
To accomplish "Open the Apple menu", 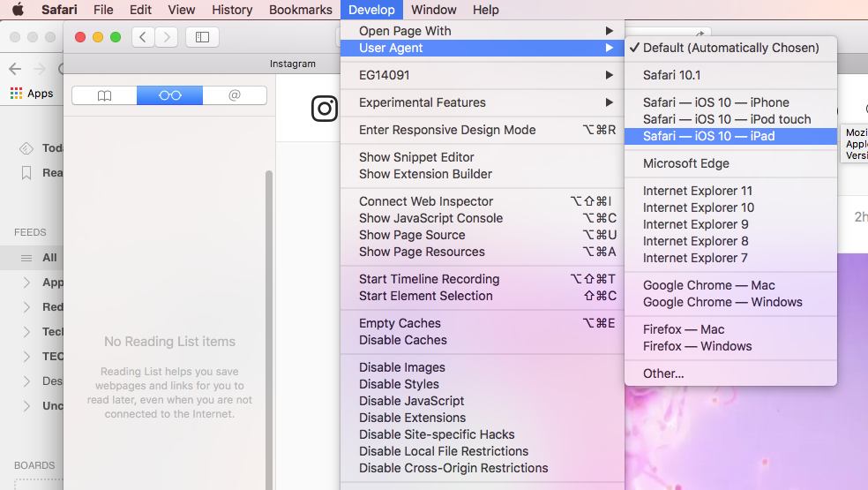I will pyautogui.click(x=19, y=10).
